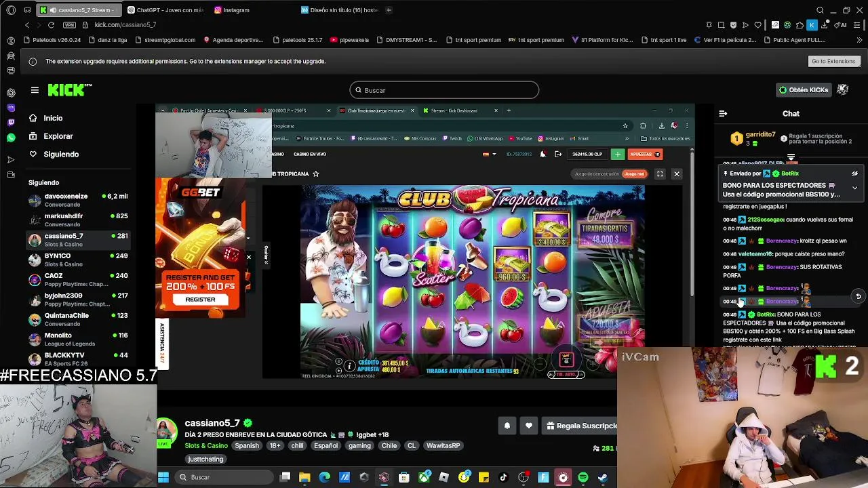Click the APUESTAS button in the streamed casino
This screenshot has height=488, width=868.
[x=644, y=155]
